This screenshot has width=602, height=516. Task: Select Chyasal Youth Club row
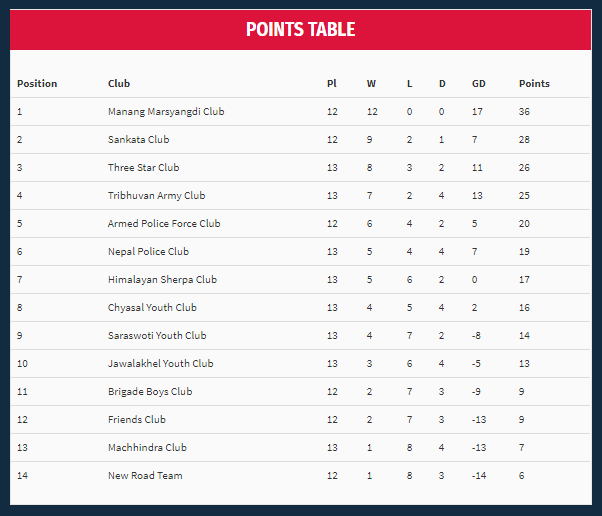point(301,308)
